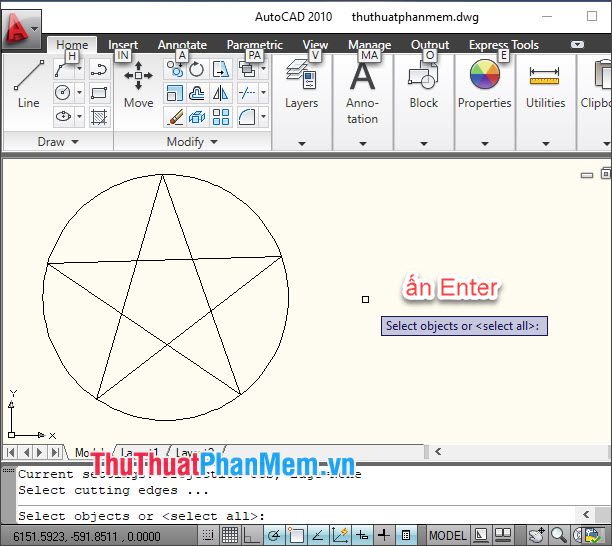Toggle Dynamic Input in status bar
The height and width of the screenshot is (546, 612).
(362, 535)
